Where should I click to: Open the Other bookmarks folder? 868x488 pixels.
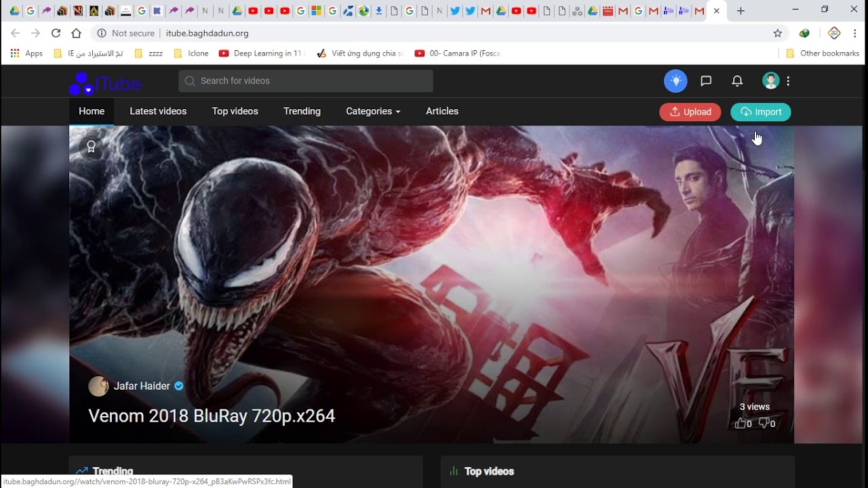tap(823, 53)
